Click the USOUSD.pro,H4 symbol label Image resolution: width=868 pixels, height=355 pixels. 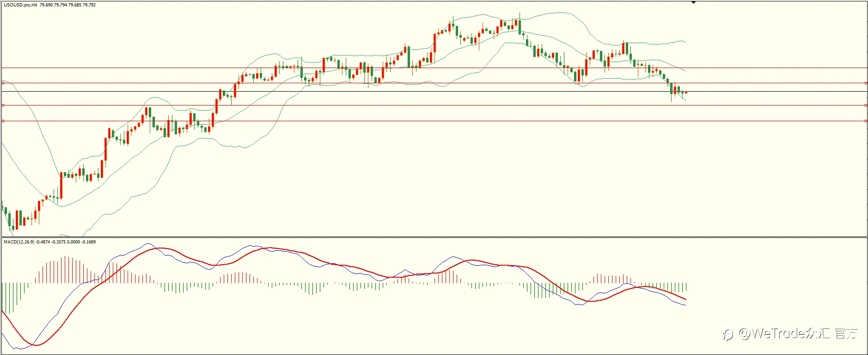20,5
